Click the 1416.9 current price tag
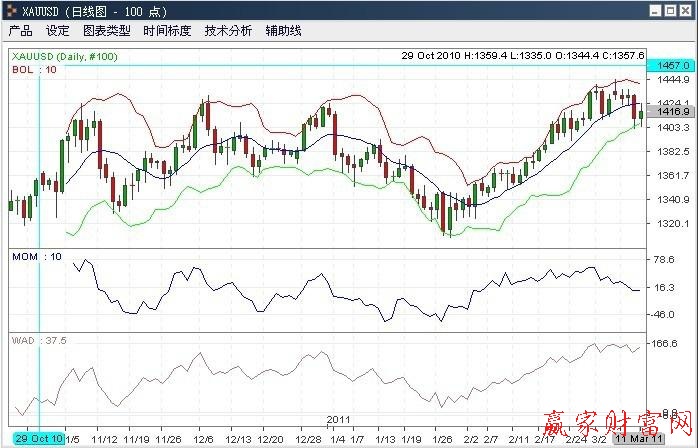The width and height of the screenshot is (698, 448). (x=668, y=113)
